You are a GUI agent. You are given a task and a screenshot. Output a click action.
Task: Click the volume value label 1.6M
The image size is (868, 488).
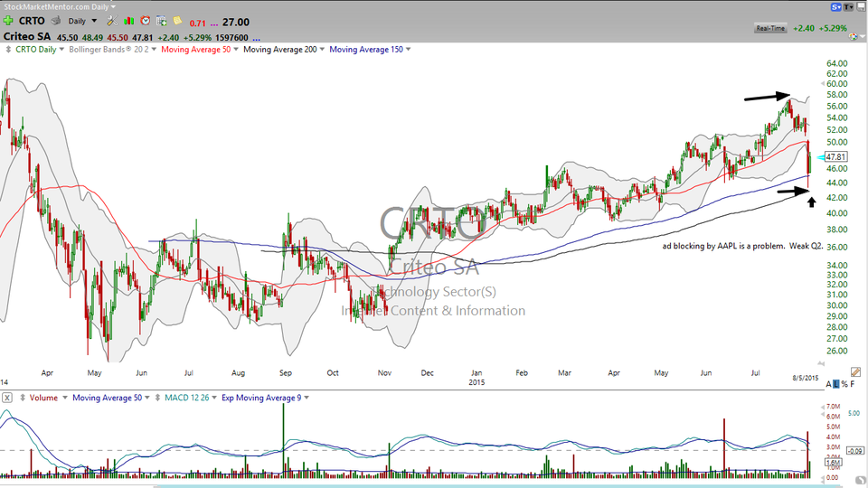pos(834,463)
